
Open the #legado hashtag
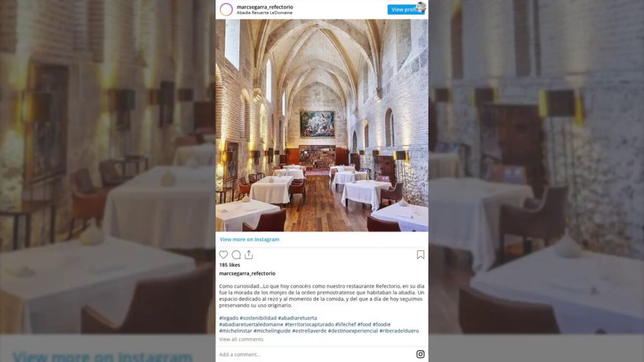pos(229,318)
